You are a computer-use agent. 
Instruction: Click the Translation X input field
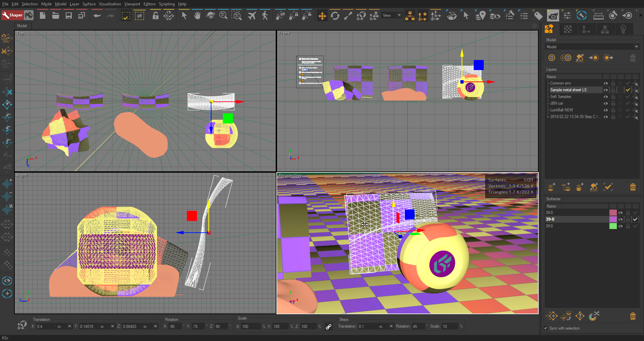pos(45,327)
